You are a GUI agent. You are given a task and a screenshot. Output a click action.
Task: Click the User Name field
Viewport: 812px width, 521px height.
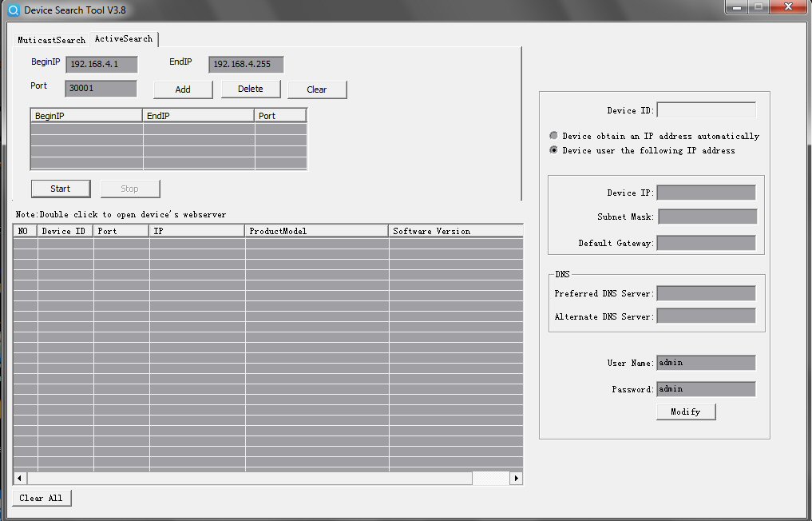707,363
